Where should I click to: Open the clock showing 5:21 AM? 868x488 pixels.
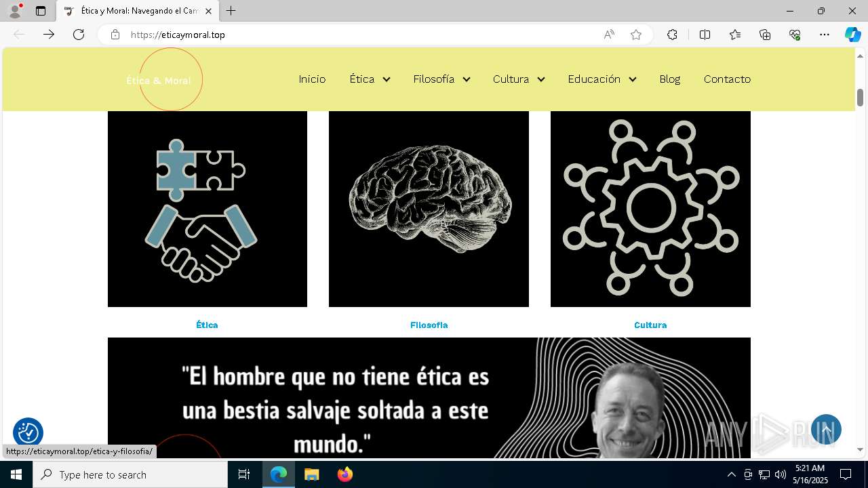point(810,474)
